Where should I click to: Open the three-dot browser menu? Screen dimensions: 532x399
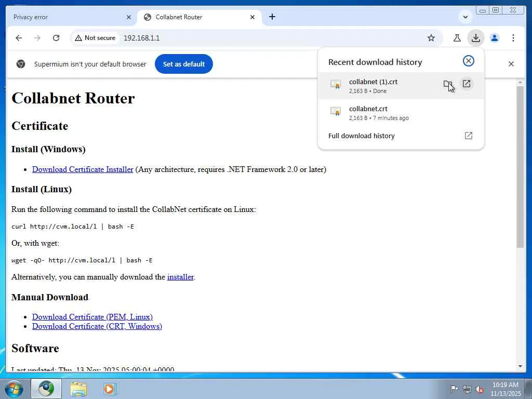(513, 38)
